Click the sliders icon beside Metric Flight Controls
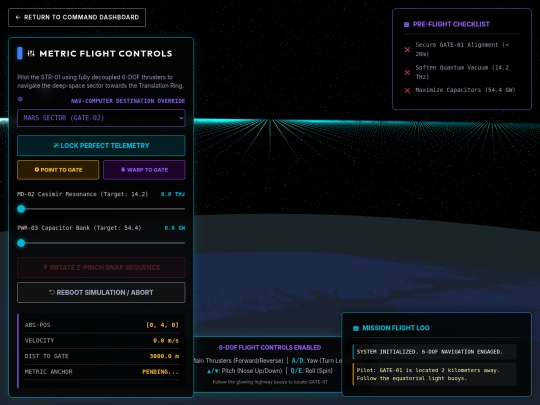Screen dimensions: 540x405 pyautogui.click(x=31, y=53)
